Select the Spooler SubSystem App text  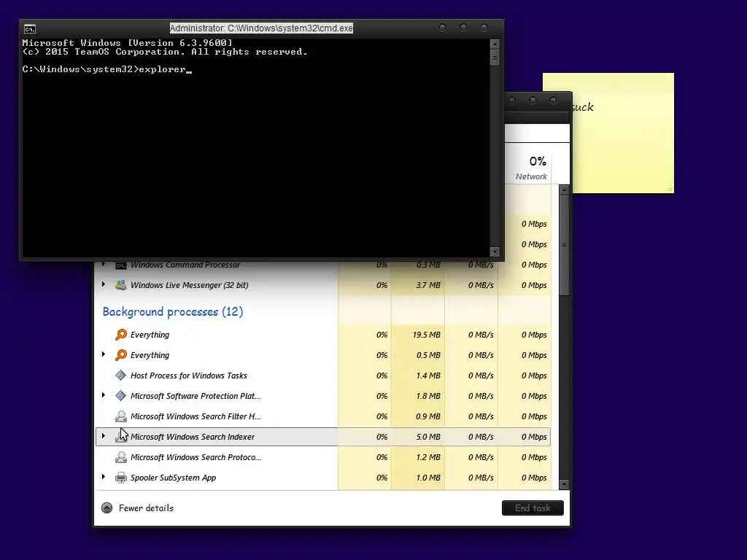pyautogui.click(x=173, y=478)
